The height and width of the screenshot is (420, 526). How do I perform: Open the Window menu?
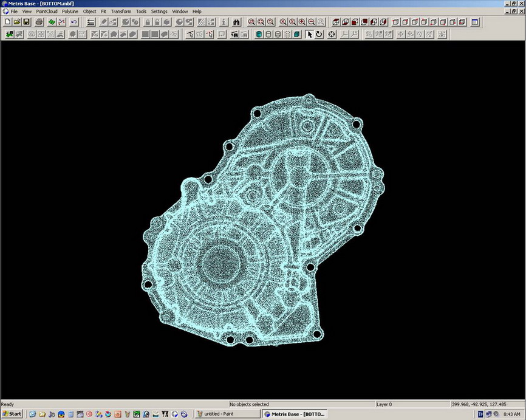click(x=180, y=12)
